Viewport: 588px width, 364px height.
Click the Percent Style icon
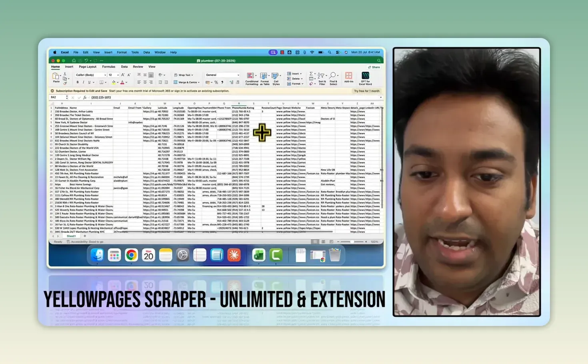[x=216, y=82]
